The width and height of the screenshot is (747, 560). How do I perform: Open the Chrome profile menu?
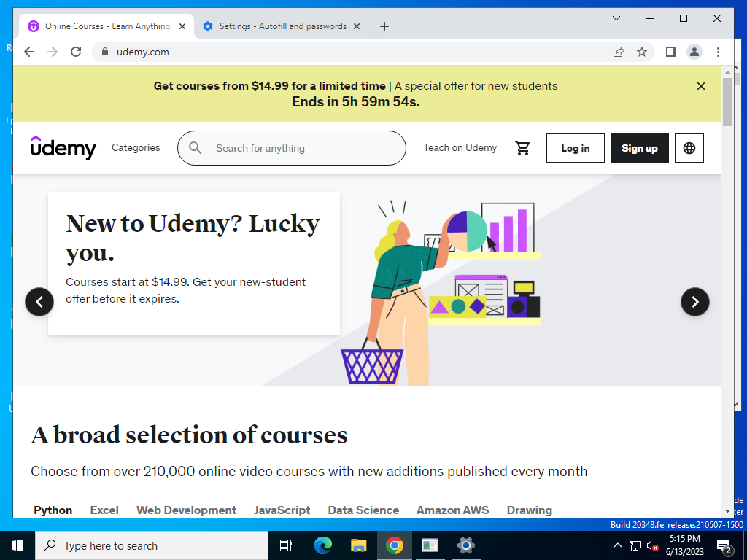tap(694, 52)
